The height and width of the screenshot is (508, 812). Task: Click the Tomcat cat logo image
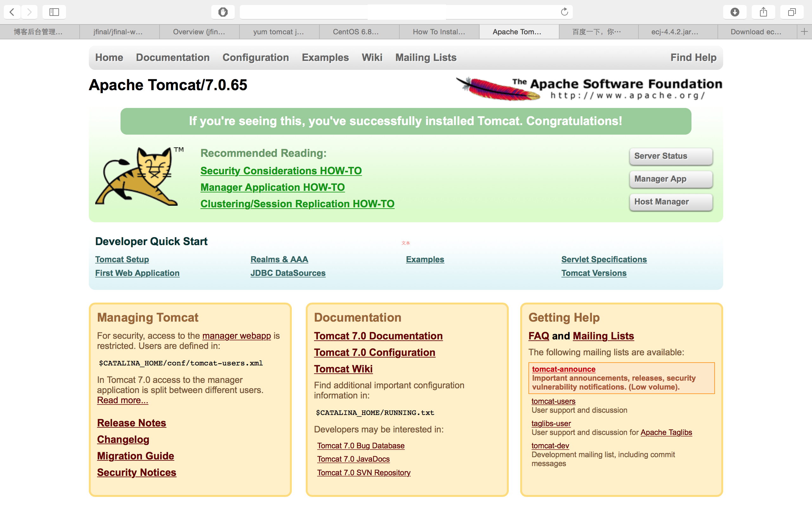pyautogui.click(x=139, y=176)
